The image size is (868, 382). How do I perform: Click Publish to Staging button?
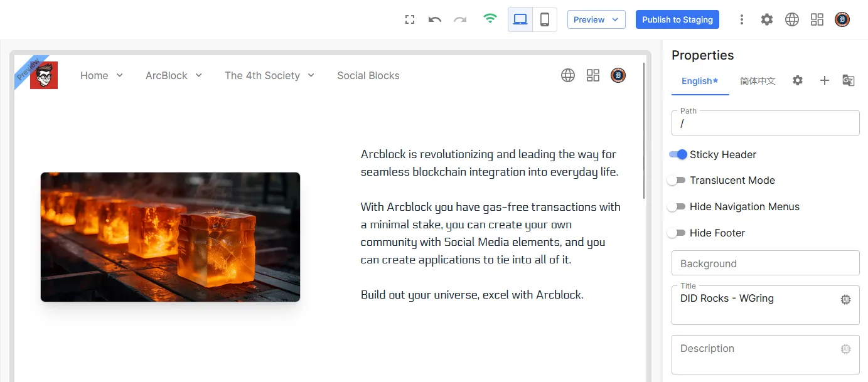click(x=677, y=19)
